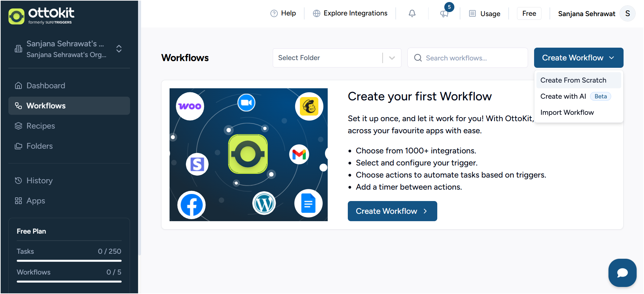This screenshot has height=294, width=644.
Task: Click the WooCommerce logo in illustration
Action: tap(190, 106)
